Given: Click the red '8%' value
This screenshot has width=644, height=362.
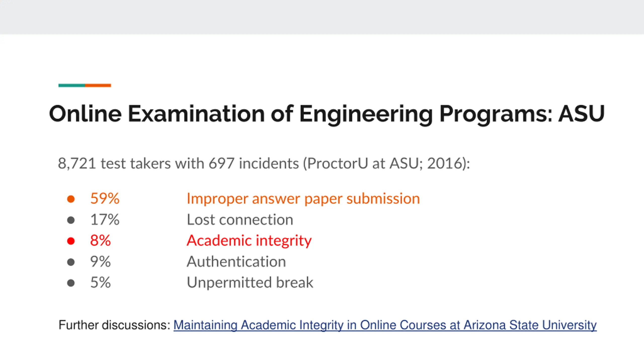Looking at the screenshot, I should click(x=100, y=241).
